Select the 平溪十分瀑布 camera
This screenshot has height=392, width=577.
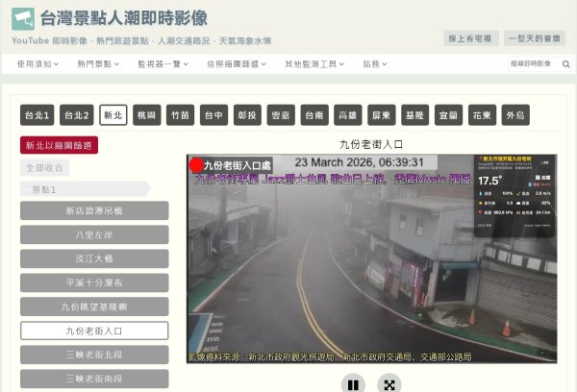pos(94,282)
